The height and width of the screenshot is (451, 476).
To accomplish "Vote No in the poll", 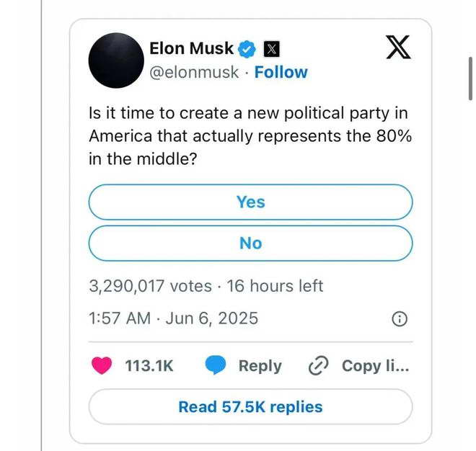I will tap(250, 244).
